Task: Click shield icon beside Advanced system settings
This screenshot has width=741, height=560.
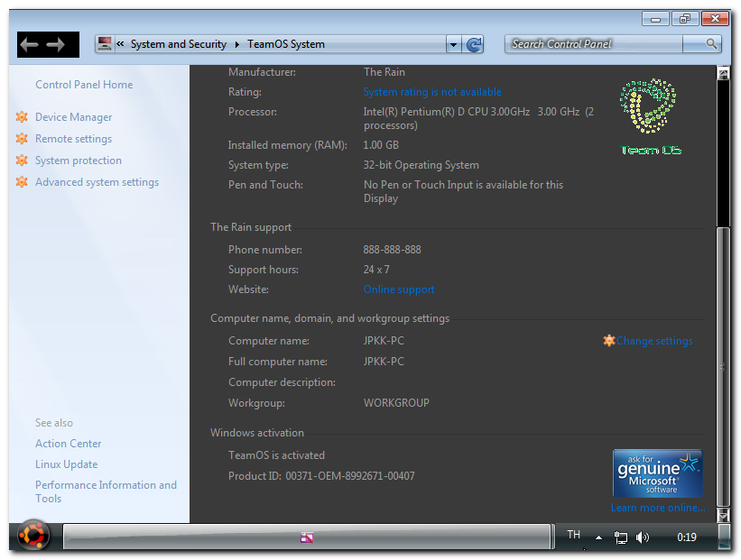Action: point(22,182)
